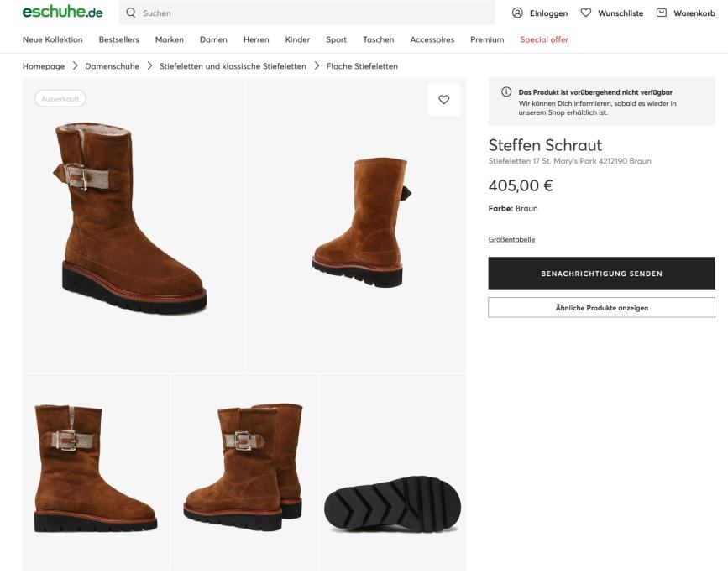The width and height of the screenshot is (728, 579).
Task: Click the eschuhe.de logo
Action: tap(63, 13)
